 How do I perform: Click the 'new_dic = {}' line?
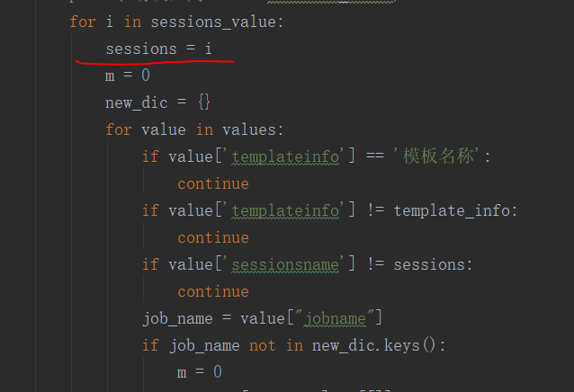tap(157, 102)
